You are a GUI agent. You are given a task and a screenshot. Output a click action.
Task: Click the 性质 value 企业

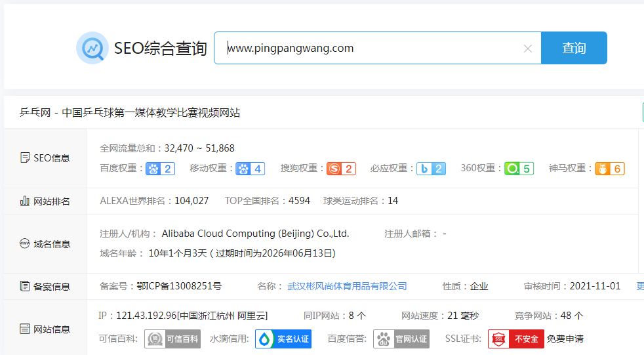point(479,286)
